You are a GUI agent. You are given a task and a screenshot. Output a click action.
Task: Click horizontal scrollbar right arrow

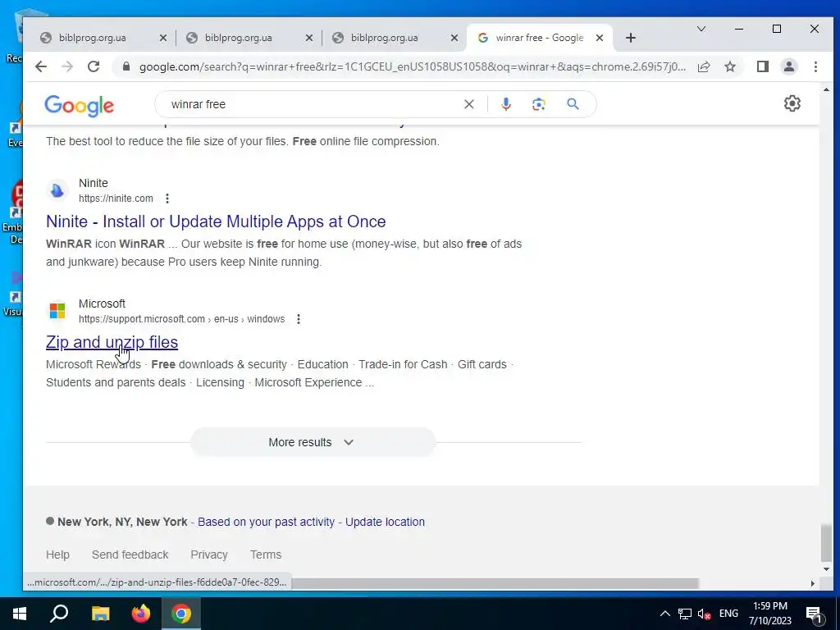tap(813, 583)
